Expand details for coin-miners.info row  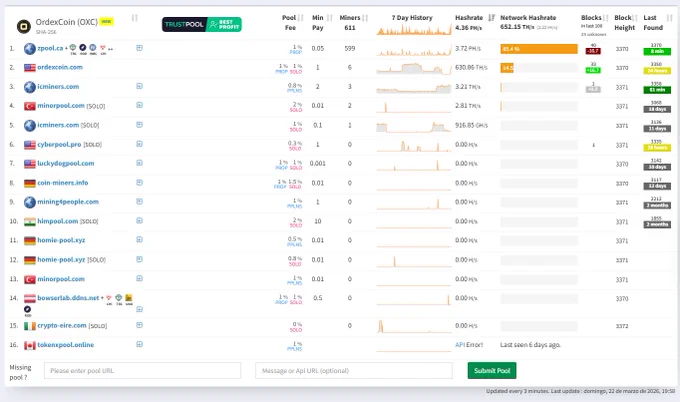[x=139, y=182]
